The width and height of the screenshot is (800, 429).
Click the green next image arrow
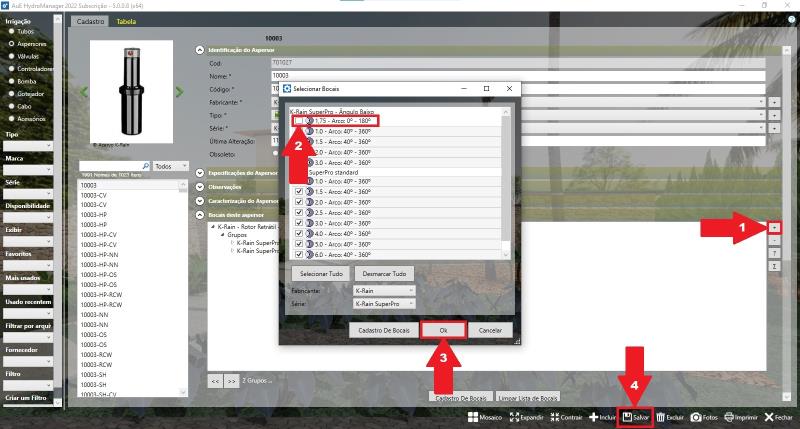(180, 92)
